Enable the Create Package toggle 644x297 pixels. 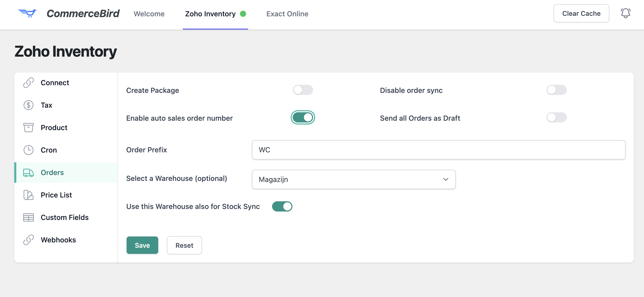coord(303,90)
